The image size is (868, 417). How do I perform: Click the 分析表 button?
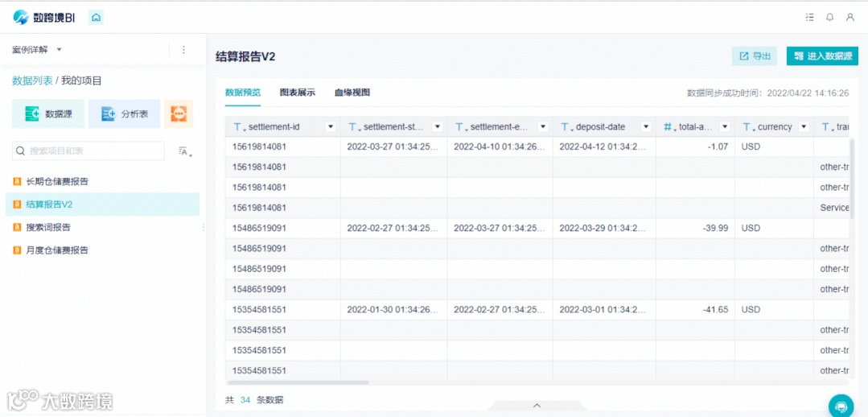[x=124, y=114]
